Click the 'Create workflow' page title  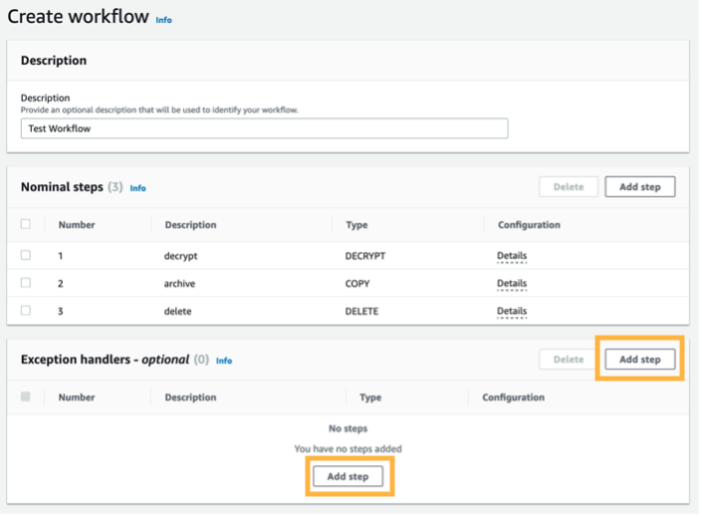(78, 17)
